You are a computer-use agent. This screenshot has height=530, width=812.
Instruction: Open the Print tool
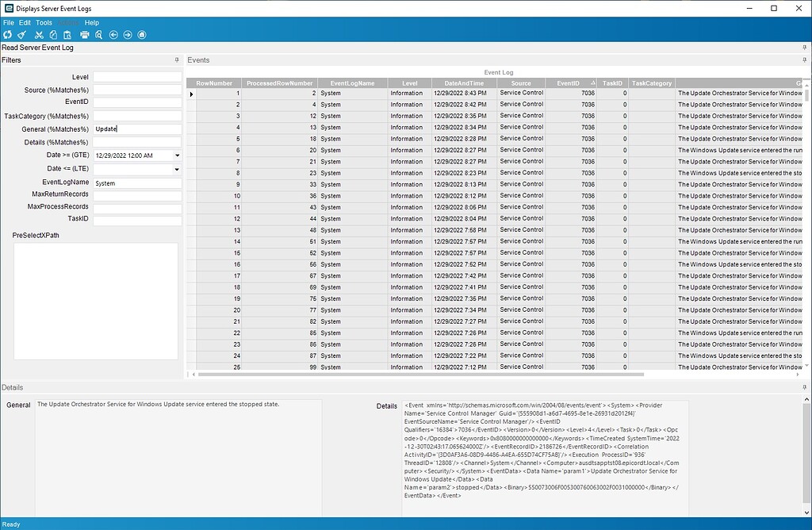(85, 35)
